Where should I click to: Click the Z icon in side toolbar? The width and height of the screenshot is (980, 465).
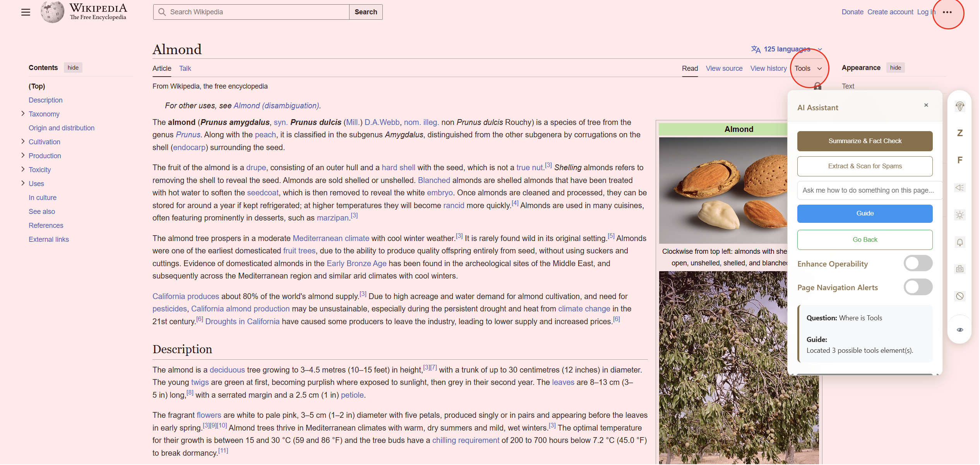[x=959, y=133]
